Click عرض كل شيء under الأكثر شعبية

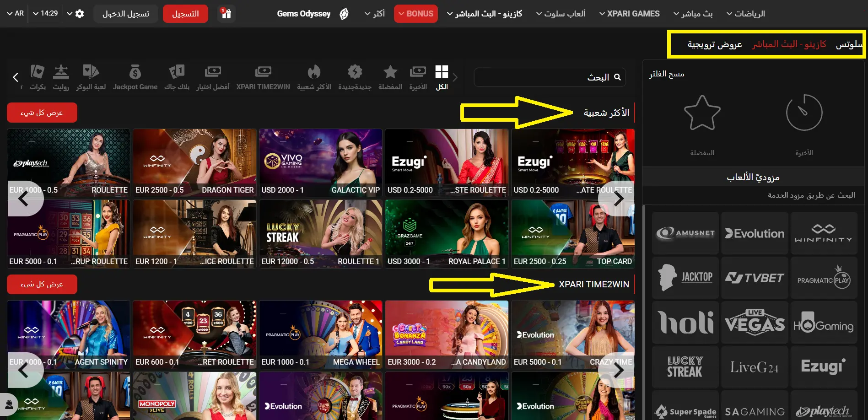(x=42, y=112)
